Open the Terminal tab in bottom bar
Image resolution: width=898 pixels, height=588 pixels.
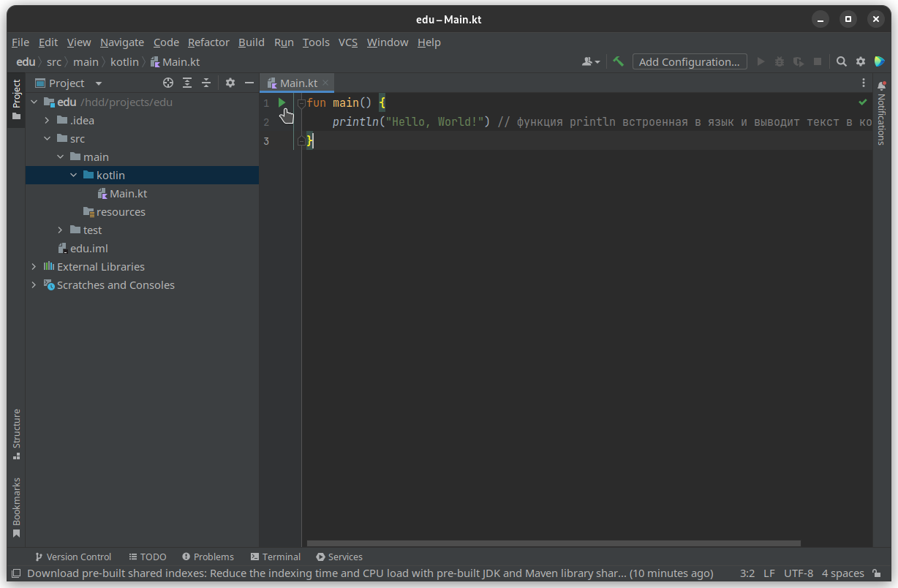[x=275, y=557]
